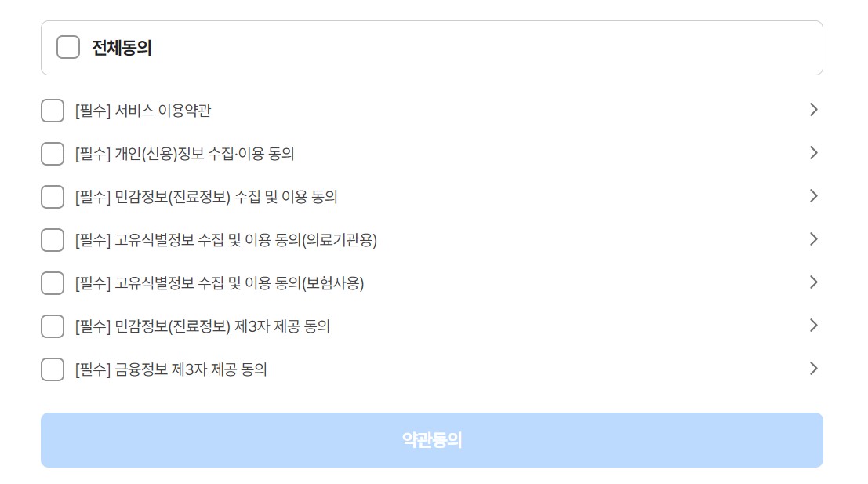Image resolution: width=868 pixels, height=484 pixels.
Task: Check the 전체동의 agree-all checkbox
Action: (x=68, y=47)
